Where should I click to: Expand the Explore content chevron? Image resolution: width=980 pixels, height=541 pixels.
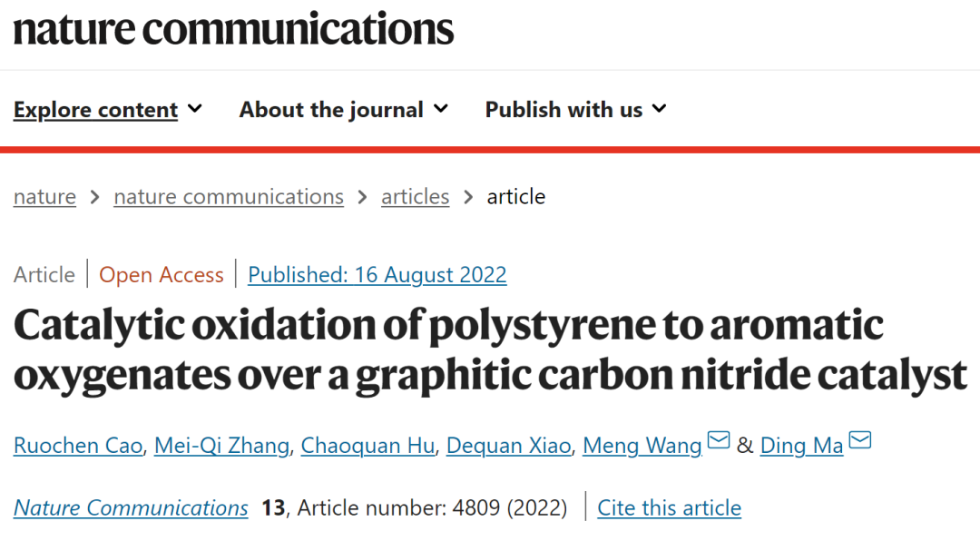[x=195, y=109]
